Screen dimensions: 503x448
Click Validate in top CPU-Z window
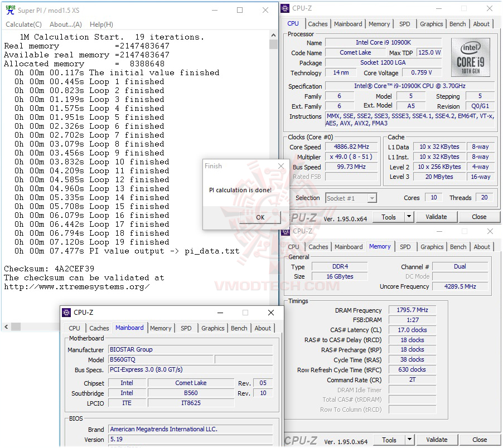coord(436,217)
